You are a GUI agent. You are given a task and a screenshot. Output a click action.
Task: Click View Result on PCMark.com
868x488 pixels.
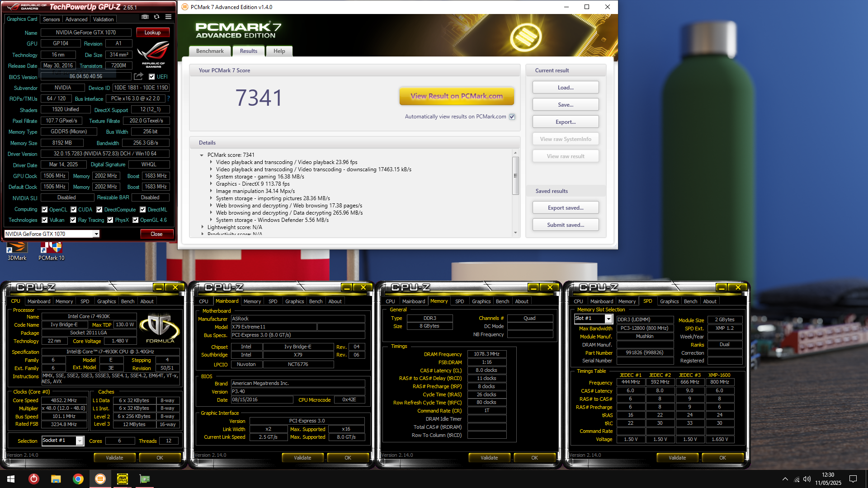point(457,96)
